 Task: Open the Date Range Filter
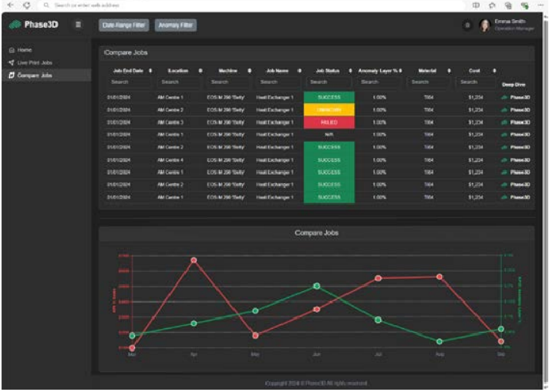pos(123,25)
